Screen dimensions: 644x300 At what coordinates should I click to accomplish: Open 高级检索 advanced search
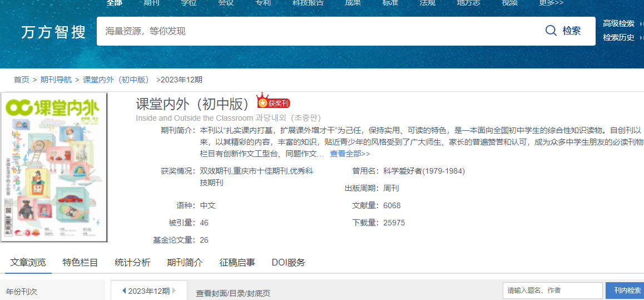[x=618, y=23]
